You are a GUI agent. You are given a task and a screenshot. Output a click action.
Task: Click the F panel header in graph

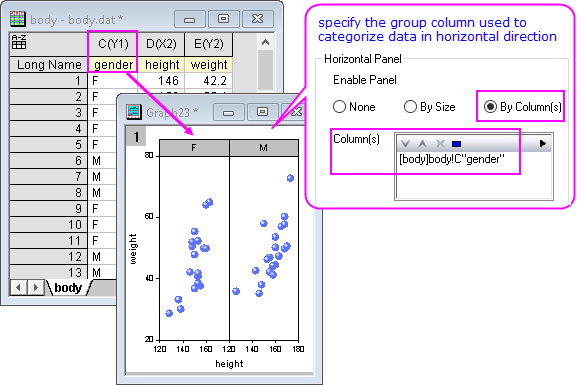pyautogui.click(x=194, y=148)
